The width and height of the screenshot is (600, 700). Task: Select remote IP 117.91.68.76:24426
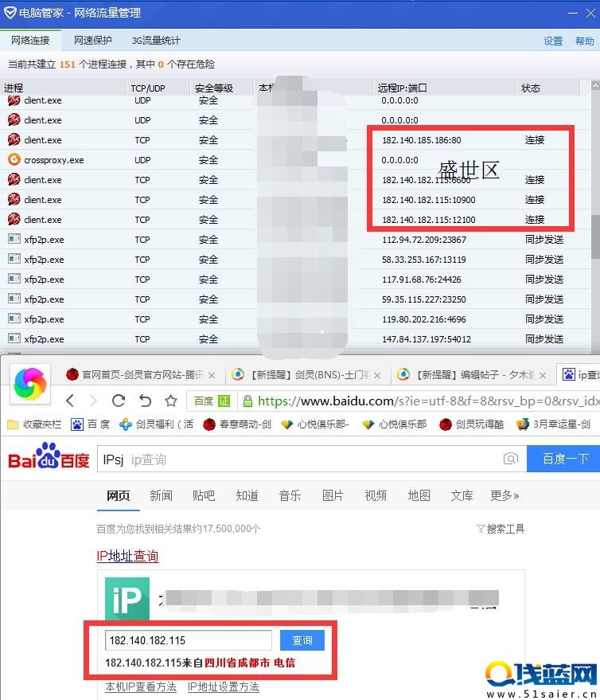click(x=422, y=280)
